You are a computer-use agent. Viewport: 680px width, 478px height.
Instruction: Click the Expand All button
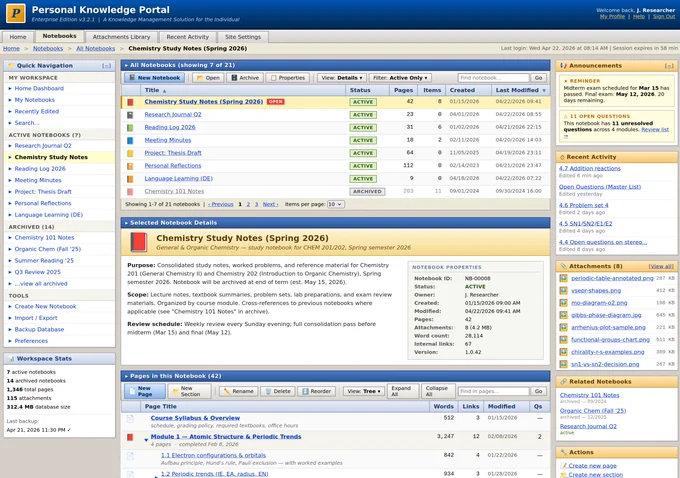(403, 391)
